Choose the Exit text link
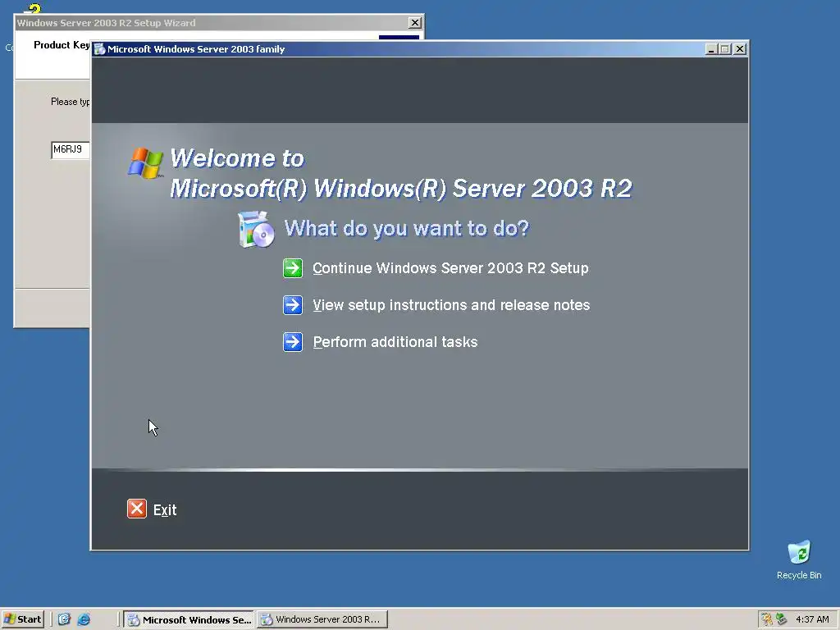This screenshot has height=630, width=840. [165, 510]
